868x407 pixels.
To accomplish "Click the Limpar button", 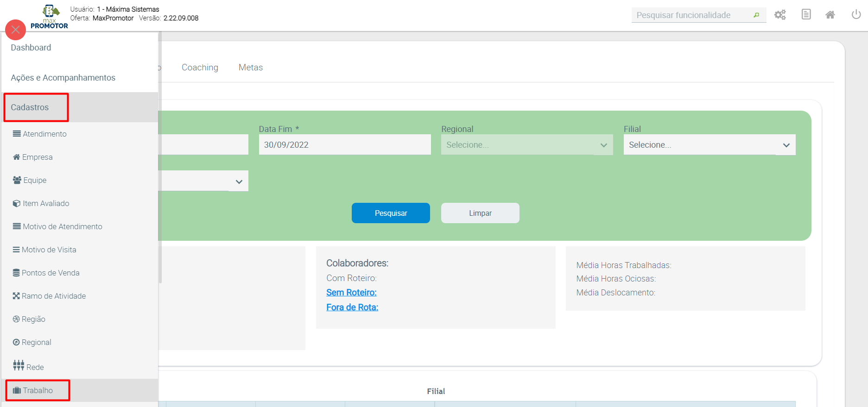I will (480, 213).
